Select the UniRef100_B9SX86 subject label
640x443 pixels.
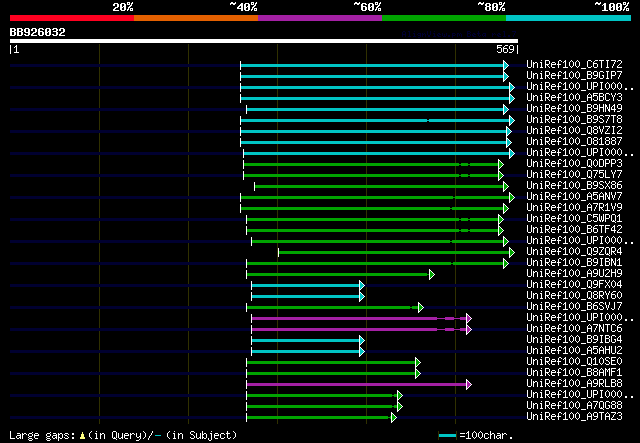coord(574,186)
